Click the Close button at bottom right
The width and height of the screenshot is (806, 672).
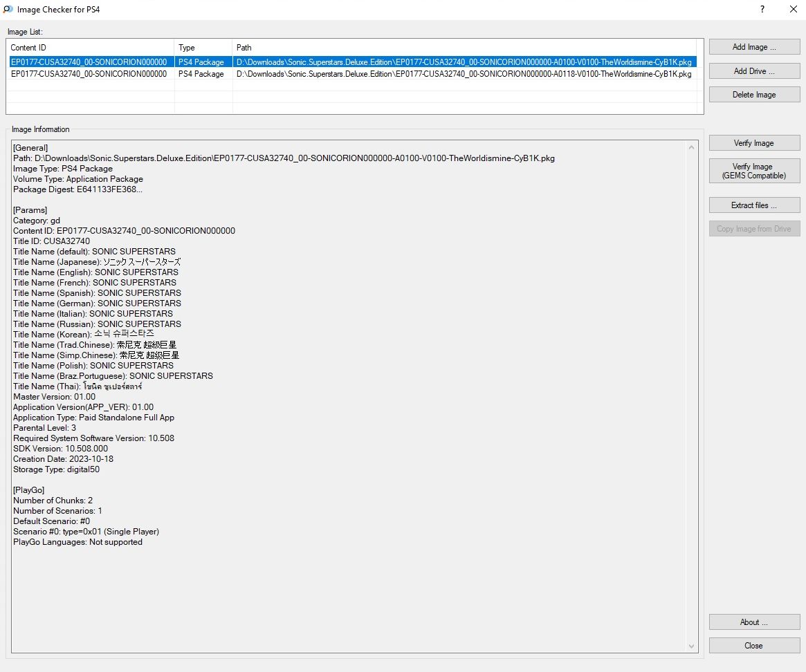pos(754,646)
